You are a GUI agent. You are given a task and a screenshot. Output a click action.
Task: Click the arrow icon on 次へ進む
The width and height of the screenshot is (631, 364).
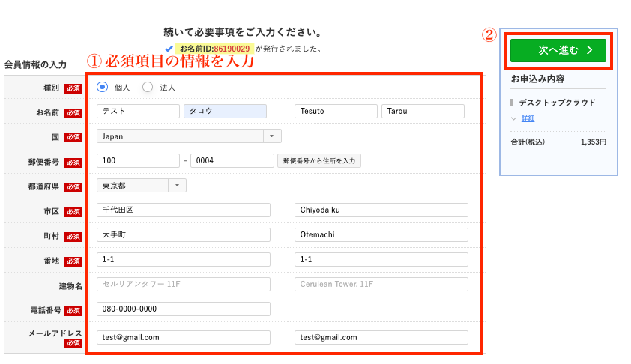click(590, 50)
